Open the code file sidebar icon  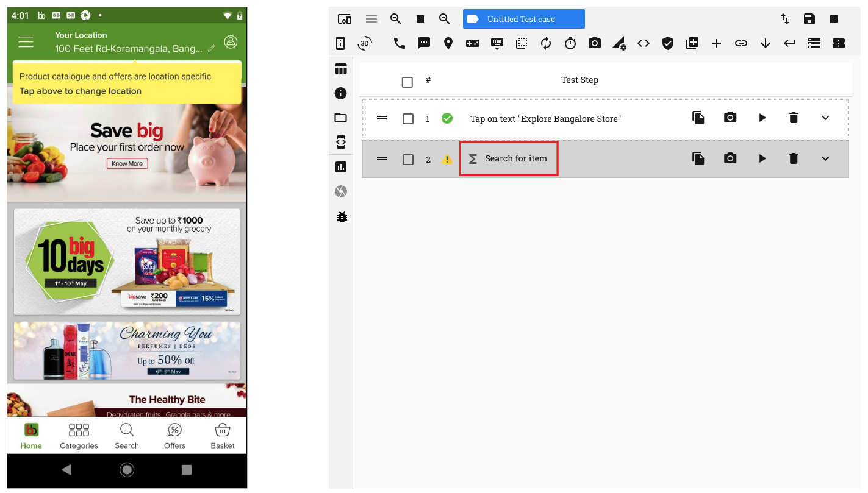pyautogui.click(x=341, y=142)
